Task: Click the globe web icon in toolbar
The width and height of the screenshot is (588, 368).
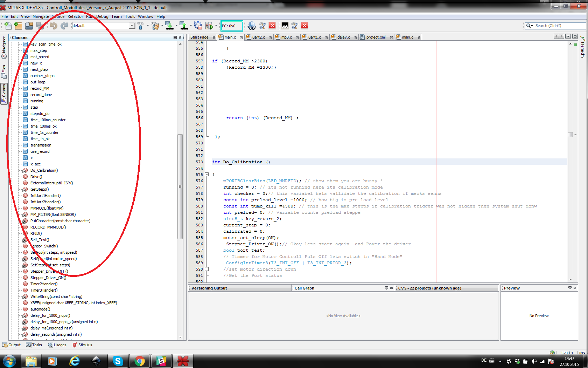Action: (x=252, y=26)
